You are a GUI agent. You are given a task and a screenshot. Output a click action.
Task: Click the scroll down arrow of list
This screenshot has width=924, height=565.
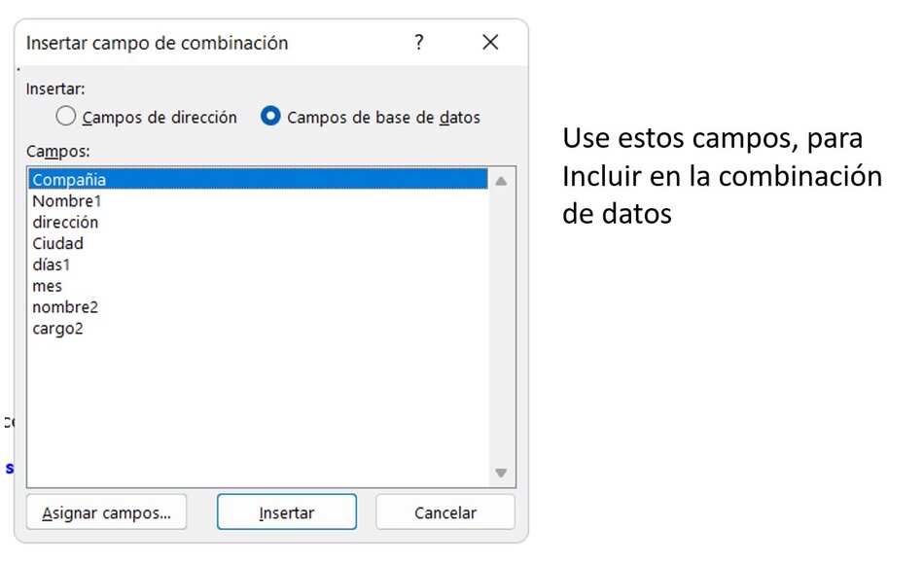coord(501,473)
